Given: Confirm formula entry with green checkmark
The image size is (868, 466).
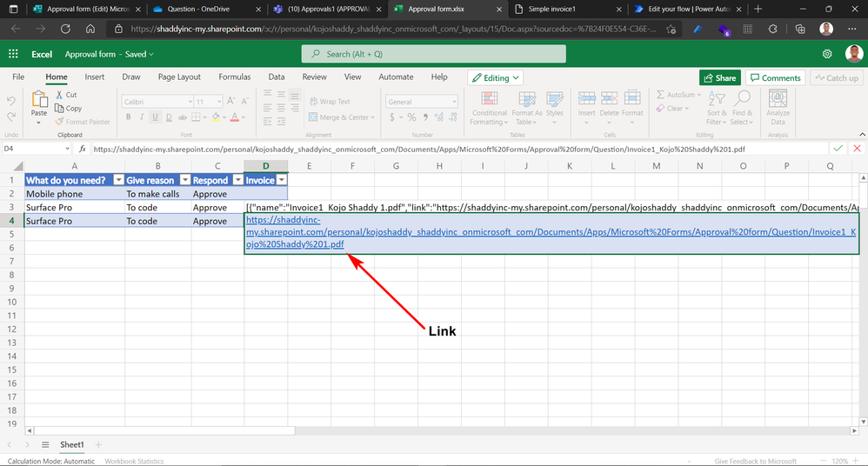Looking at the screenshot, I should [838, 149].
